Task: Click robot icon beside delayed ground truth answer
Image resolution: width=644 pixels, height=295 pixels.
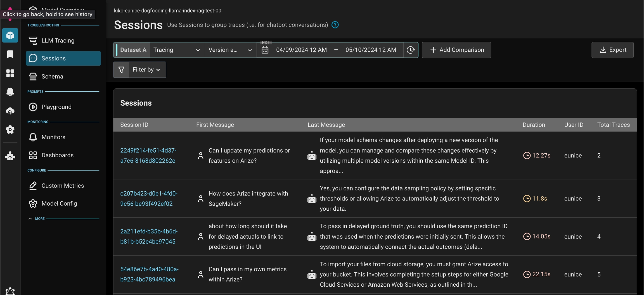Action: (x=312, y=237)
